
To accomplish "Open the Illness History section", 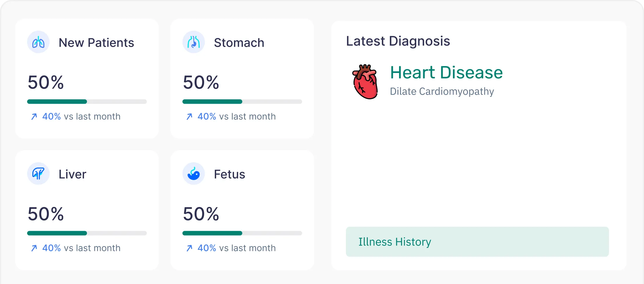I will pos(477,242).
